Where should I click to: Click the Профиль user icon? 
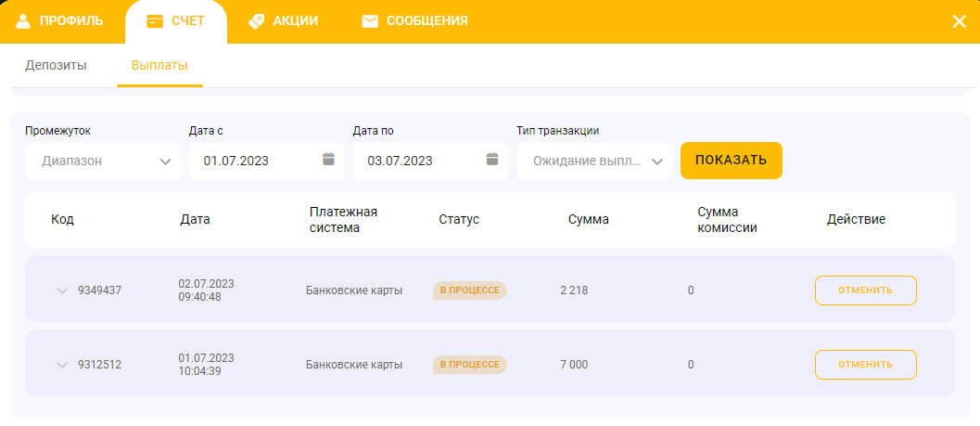click(x=23, y=20)
